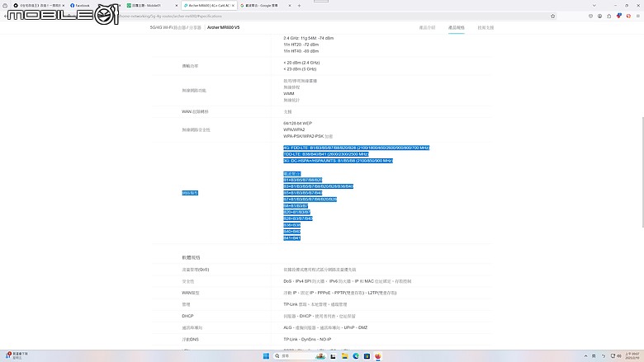The width and height of the screenshot is (644, 362).
Task: Open the network and volume tray icons
Action: pyautogui.click(x=616, y=356)
